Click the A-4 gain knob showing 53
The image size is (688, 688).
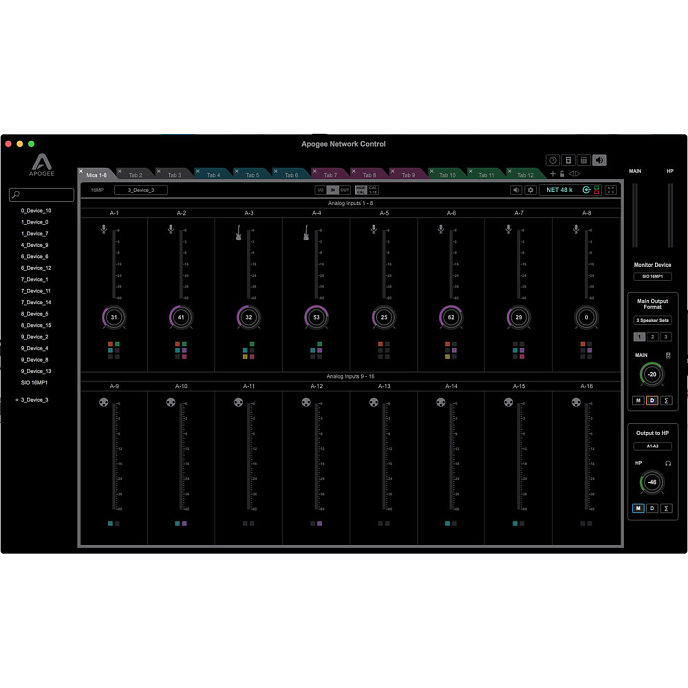(316, 318)
